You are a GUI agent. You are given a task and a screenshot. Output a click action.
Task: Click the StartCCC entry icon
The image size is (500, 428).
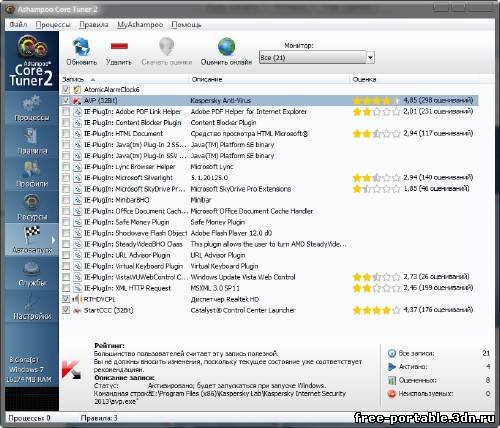77,310
